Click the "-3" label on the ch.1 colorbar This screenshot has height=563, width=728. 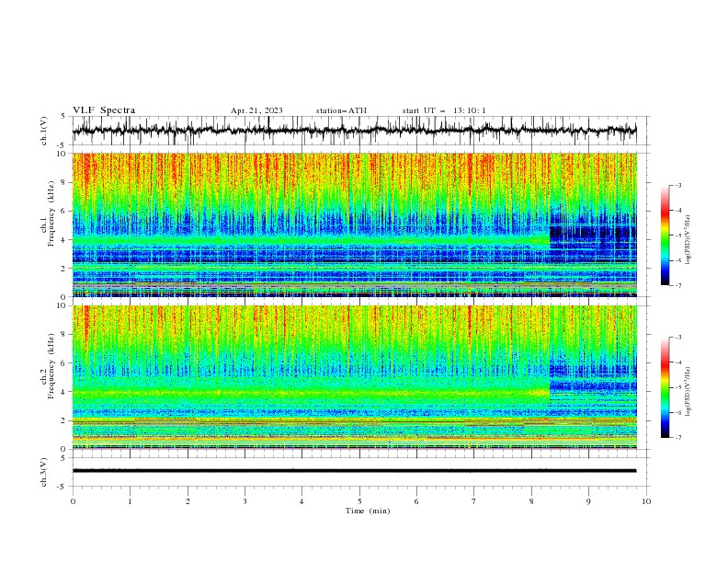[x=677, y=185]
